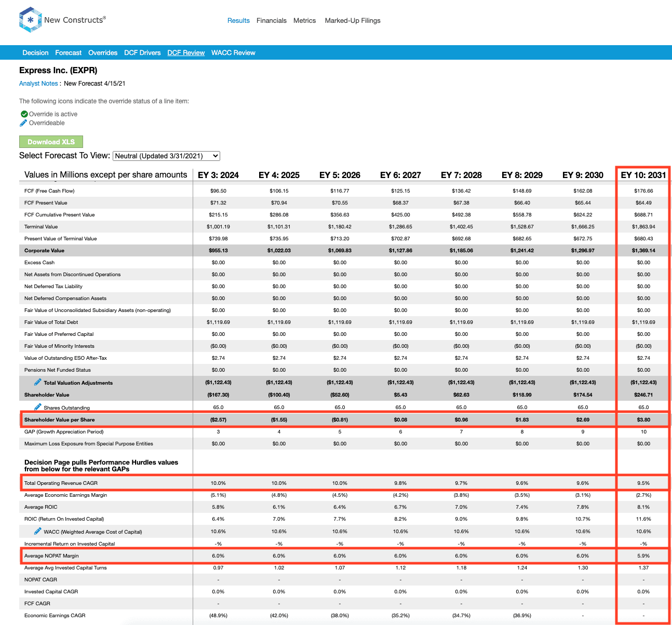This screenshot has height=625, width=672.
Task: Click the green Override is active checkmark icon
Action: pyautogui.click(x=24, y=114)
